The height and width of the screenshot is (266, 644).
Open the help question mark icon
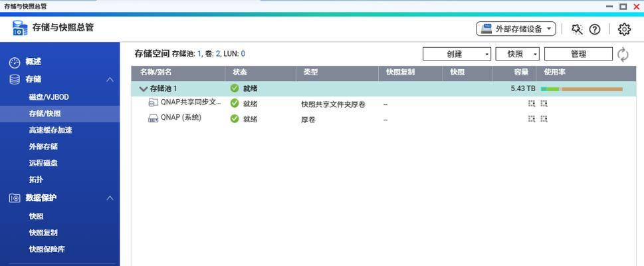(x=595, y=29)
